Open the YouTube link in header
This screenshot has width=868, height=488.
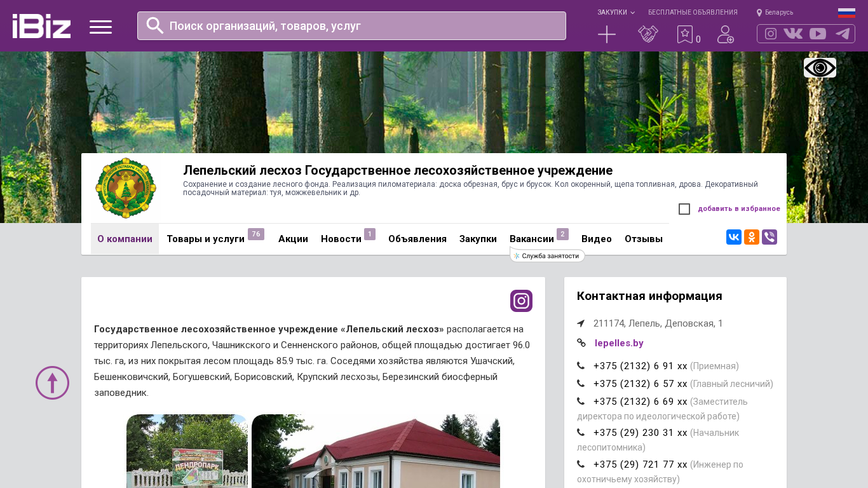tap(818, 34)
